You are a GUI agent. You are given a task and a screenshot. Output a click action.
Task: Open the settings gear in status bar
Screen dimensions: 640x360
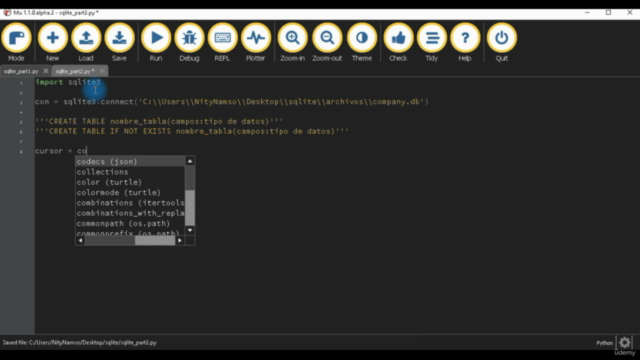[x=624, y=342]
